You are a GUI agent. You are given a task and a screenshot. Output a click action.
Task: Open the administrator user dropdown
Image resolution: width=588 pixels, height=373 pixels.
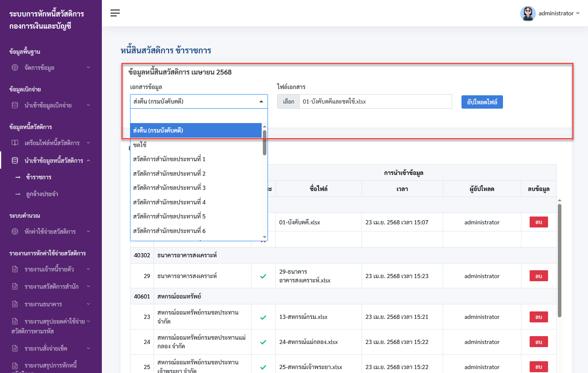tap(559, 13)
